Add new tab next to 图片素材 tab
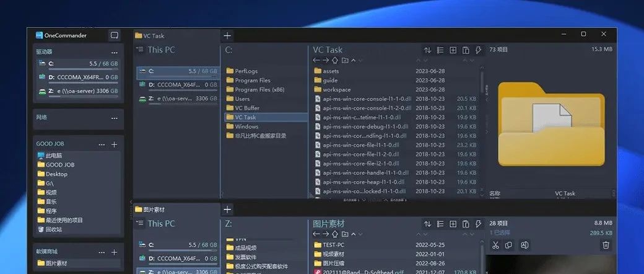 [227, 210]
